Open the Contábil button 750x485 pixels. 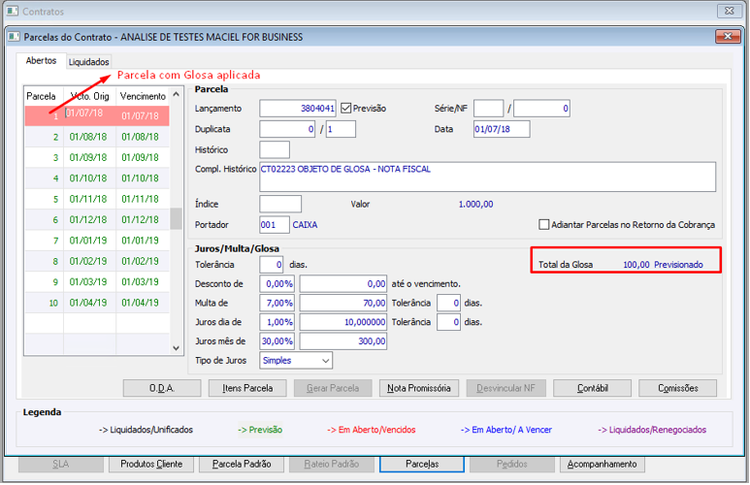pos(592,388)
